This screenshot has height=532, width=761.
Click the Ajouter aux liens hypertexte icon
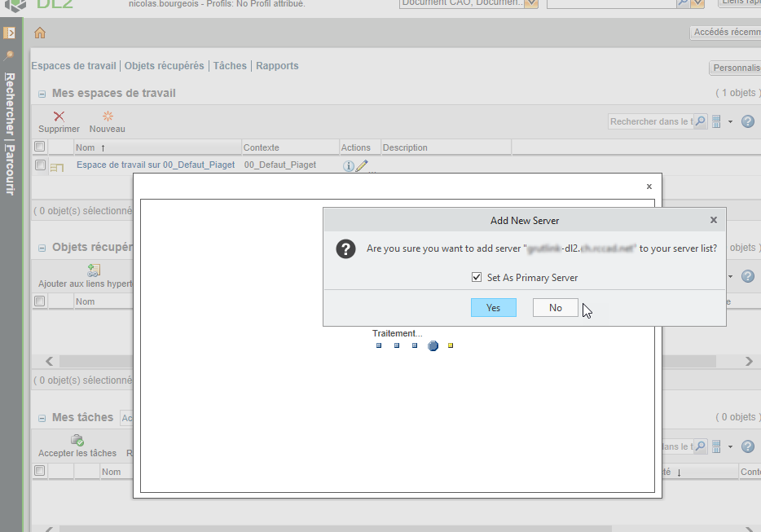click(94, 268)
